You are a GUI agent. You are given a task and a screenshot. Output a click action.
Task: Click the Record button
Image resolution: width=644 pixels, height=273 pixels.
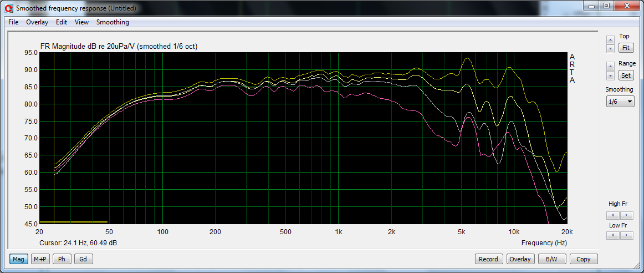(x=488, y=259)
